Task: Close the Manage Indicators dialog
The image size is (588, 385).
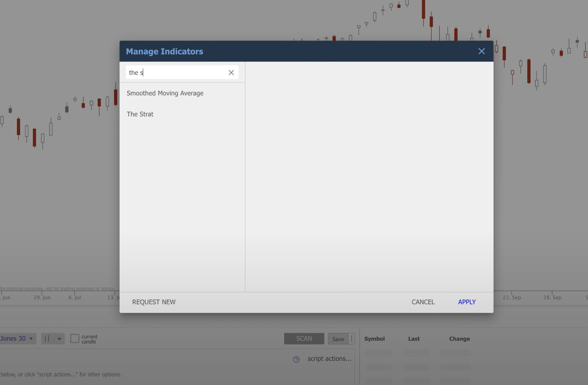Action: pos(481,51)
